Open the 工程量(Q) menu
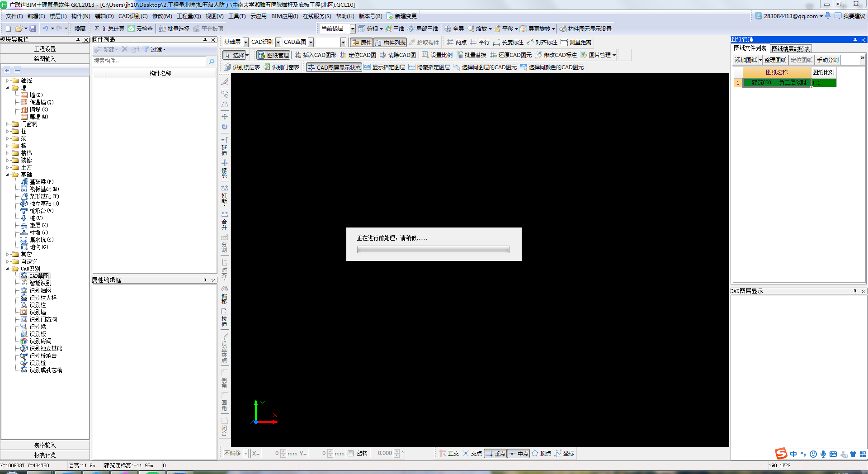This screenshot has width=868, height=474. [189, 16]
